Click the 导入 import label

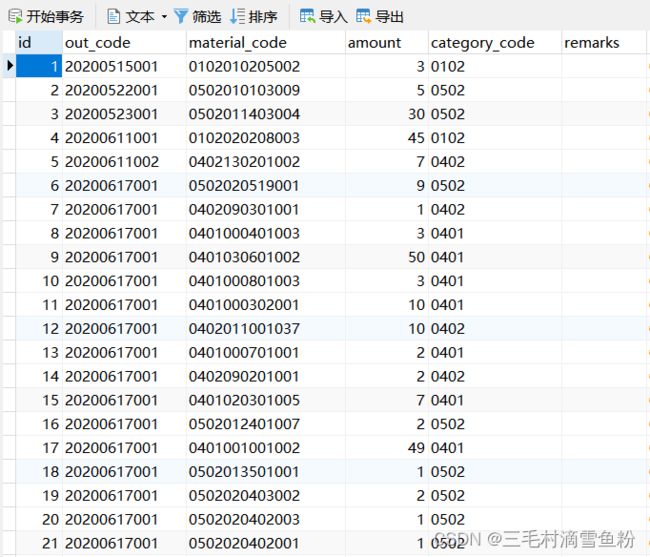point(333,17)
